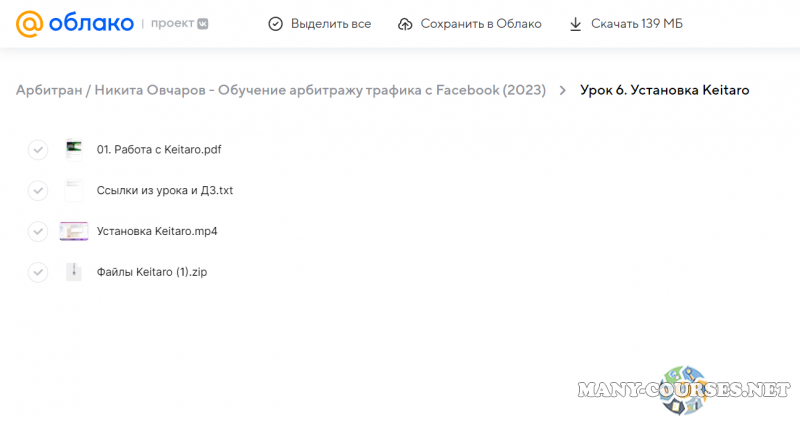Click the VK project badge
Screen dimensions: 800x423
(x=203, y=24)
